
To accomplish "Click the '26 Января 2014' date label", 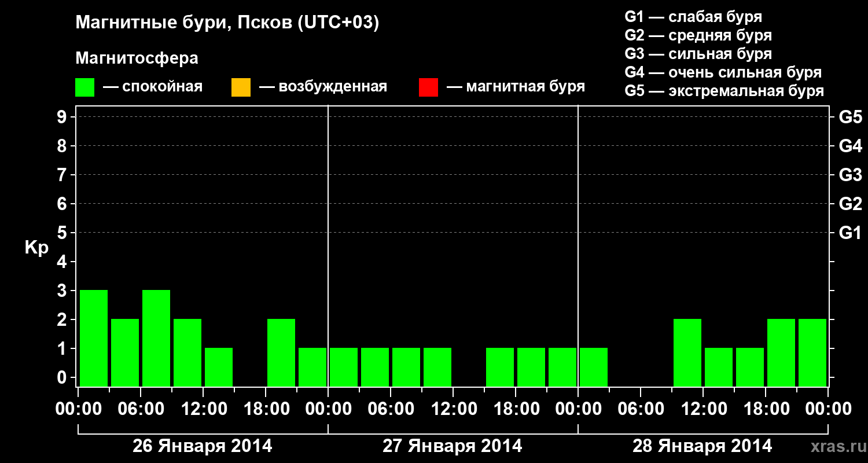I will (x=203, y=446).
